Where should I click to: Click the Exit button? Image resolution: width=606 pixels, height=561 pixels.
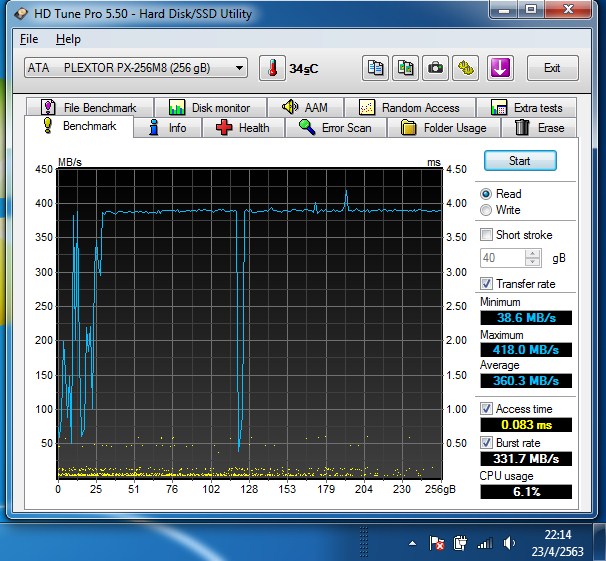point(552,68)
